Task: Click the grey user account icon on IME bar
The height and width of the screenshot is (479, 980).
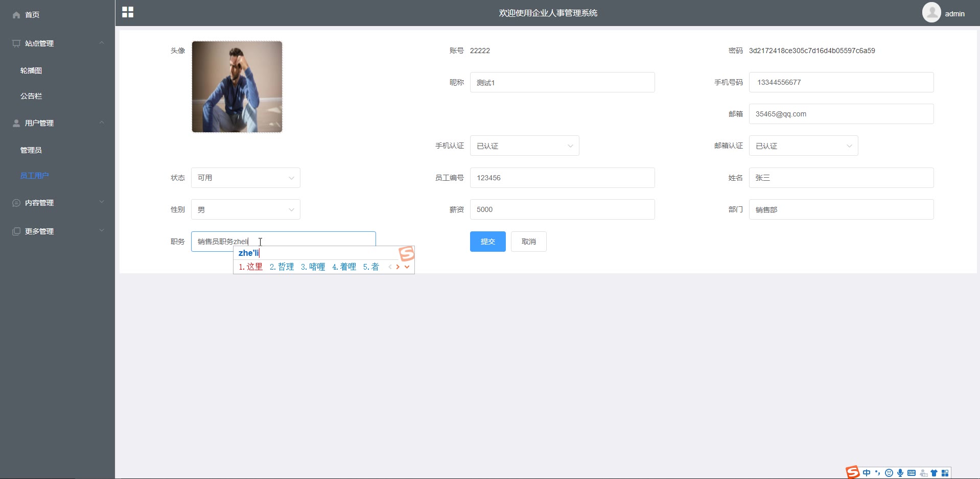Action: [x=923, y=473]
